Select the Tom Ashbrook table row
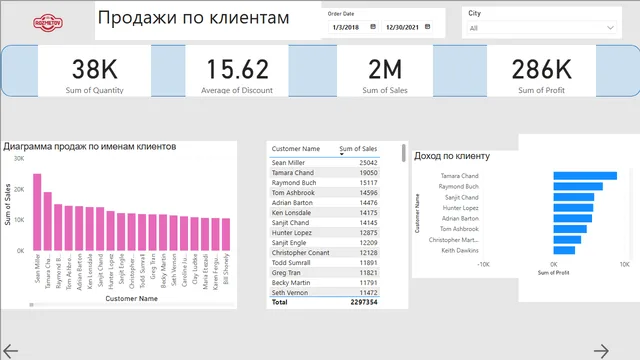Image resolution: width=640 pixels, height=360 pixels. (324, 193)
